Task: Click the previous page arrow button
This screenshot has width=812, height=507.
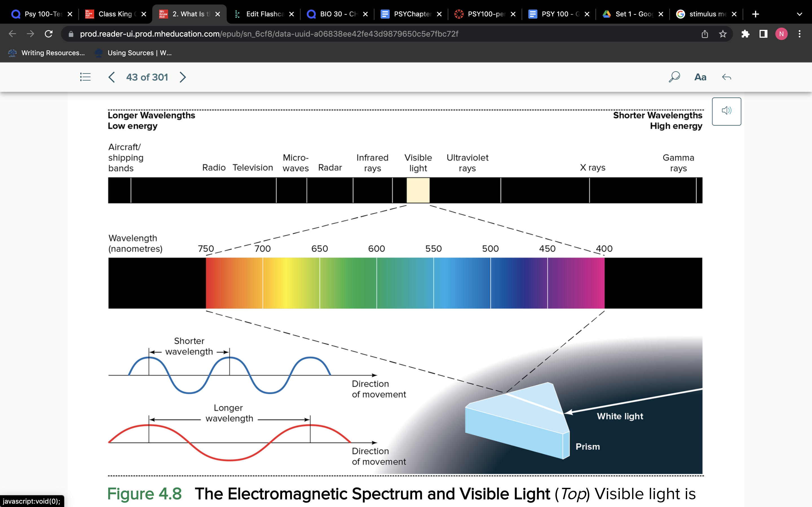Action: click(x=111, y=77)
